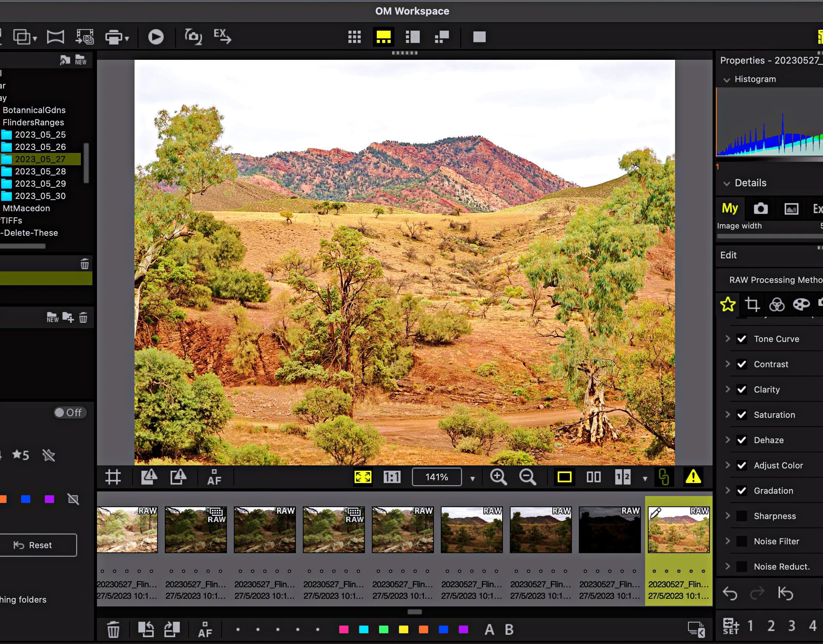Select the crop tool in Edit panel
The width and height of the screenshot is (823, 644).
coord(752,304)
